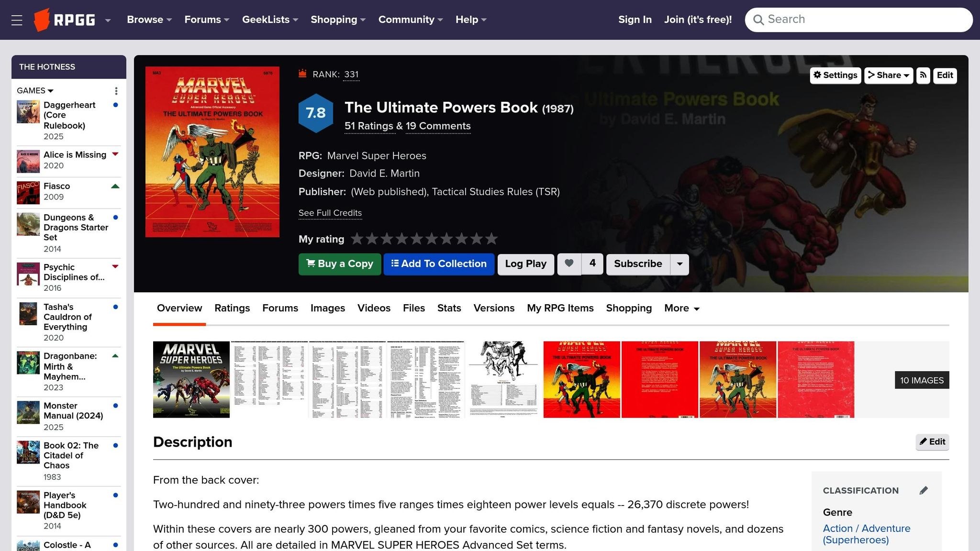Rate the game ten stars
Screen dimensions: 980x551
pyautogui.click(x=491, y=239)
